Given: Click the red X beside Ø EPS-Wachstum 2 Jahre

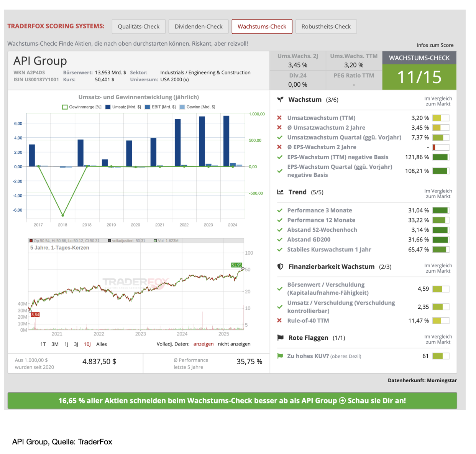Looking at the screenshot, I should point(280,147).
